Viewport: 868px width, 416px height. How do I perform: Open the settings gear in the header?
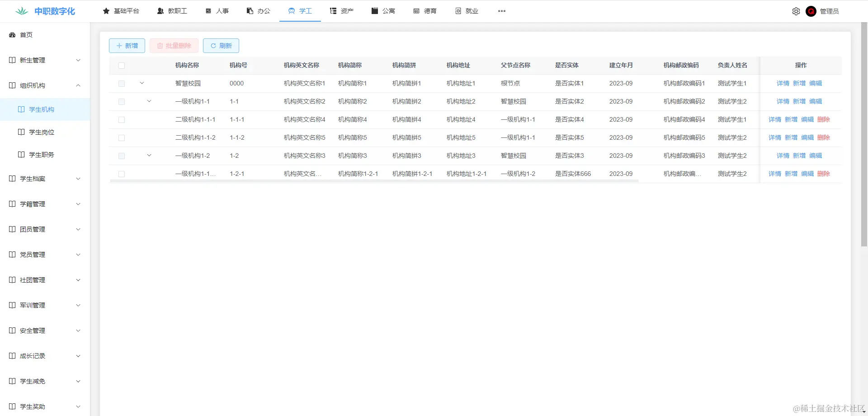pos(796,11)
